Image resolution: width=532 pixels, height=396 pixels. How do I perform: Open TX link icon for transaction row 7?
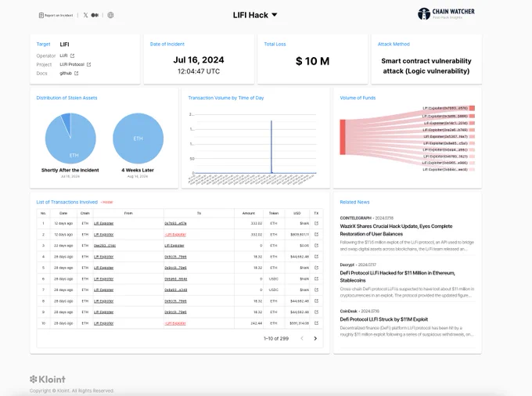click(x=316, y=290)
